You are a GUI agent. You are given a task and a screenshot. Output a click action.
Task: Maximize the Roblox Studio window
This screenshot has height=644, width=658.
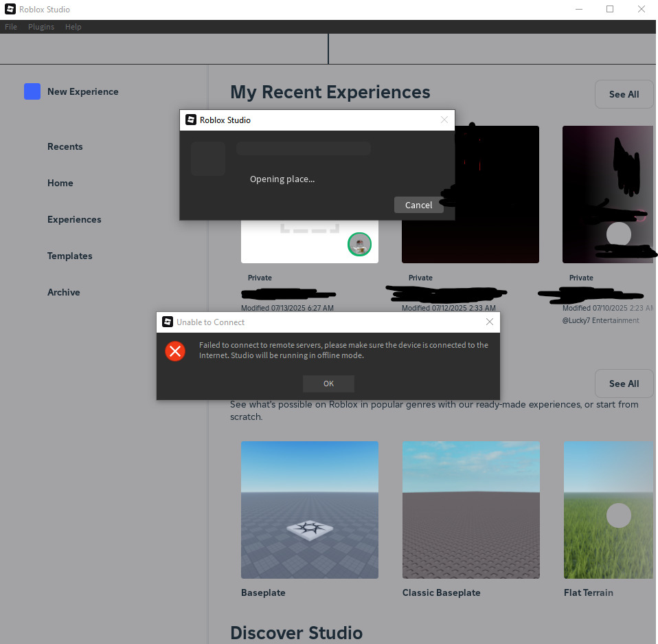click(610, 9)
